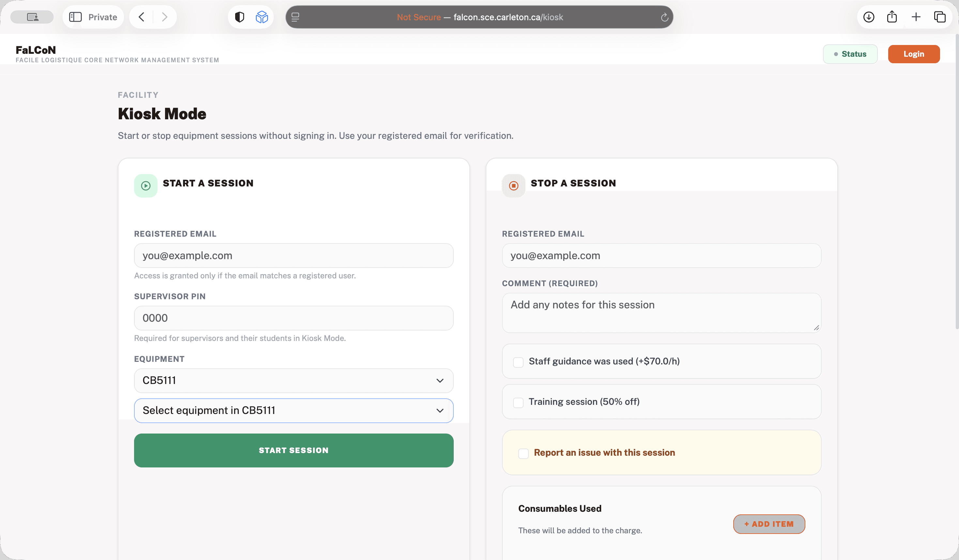Open the privacy shield icon

pyautogui.click(x=239, y=17)
